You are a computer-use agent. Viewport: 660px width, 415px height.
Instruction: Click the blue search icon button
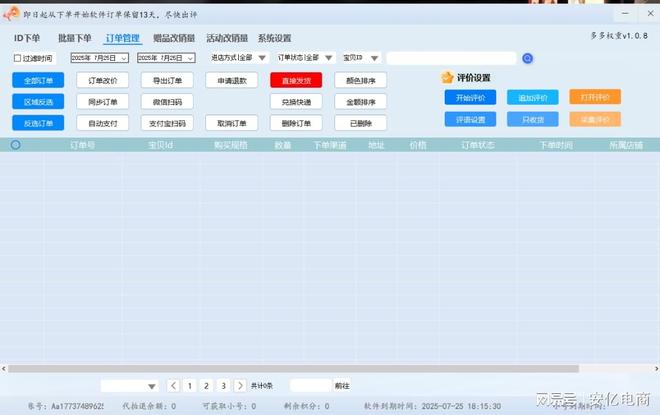pos(528,58)
